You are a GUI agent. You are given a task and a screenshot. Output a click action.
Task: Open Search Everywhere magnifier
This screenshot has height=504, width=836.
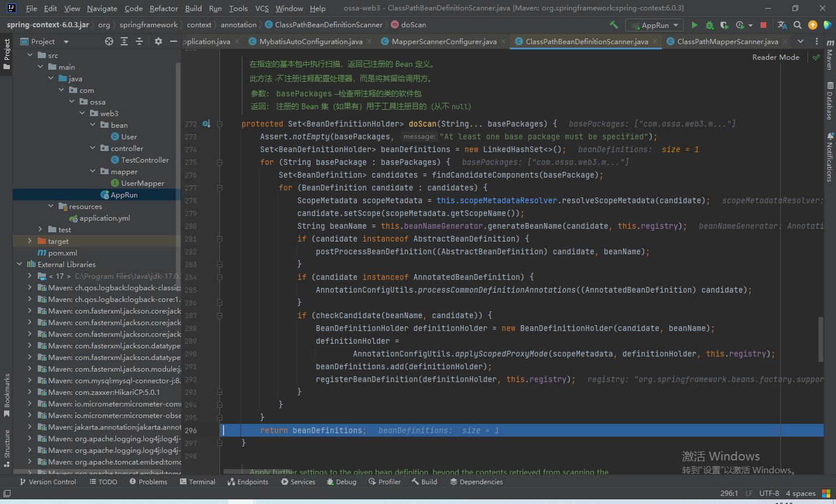pyautogui.click(x=798, y=25)
